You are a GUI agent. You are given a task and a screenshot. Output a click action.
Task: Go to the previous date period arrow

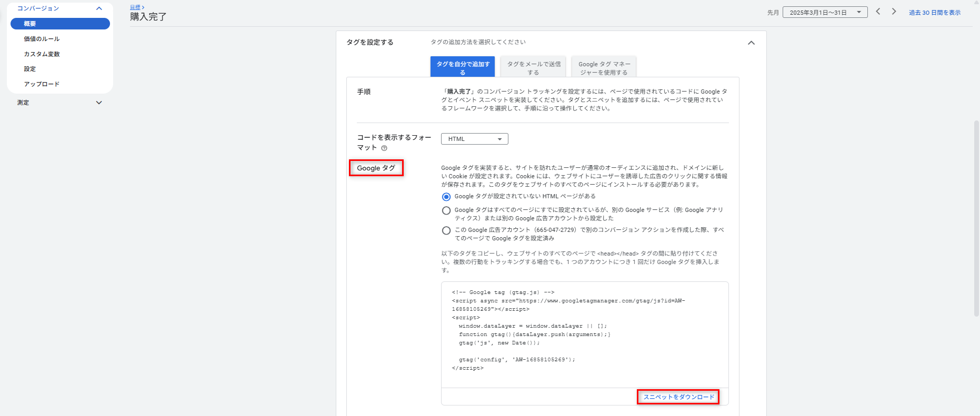878,12
